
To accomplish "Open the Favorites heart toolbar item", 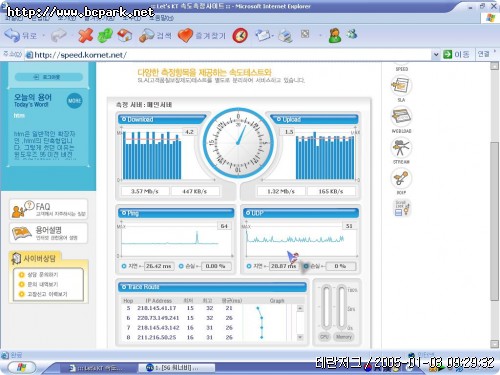I will point(202,35).
